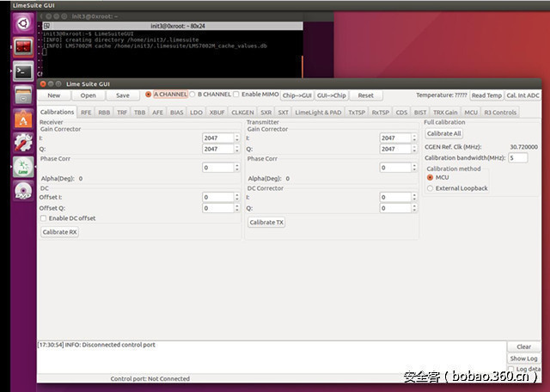Click the Calibration bandwidth input field
The image size is (550, 392).
[x=517, y=158]
